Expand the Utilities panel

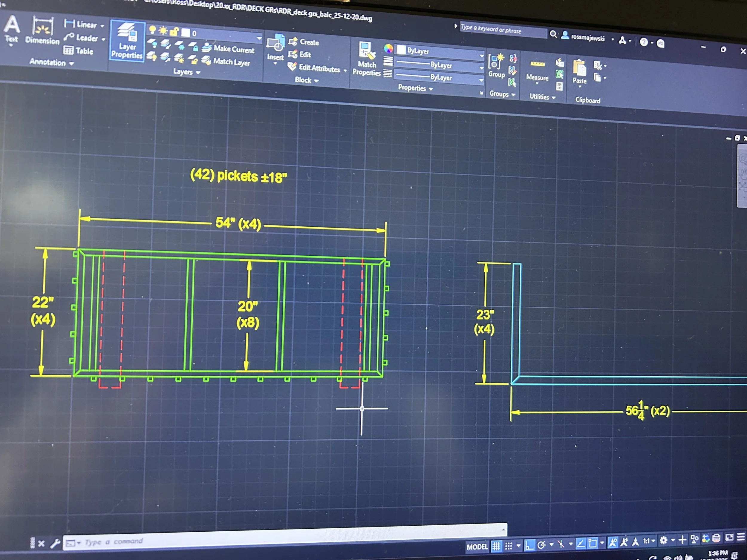pyautogui.click(x=542, y=96)
